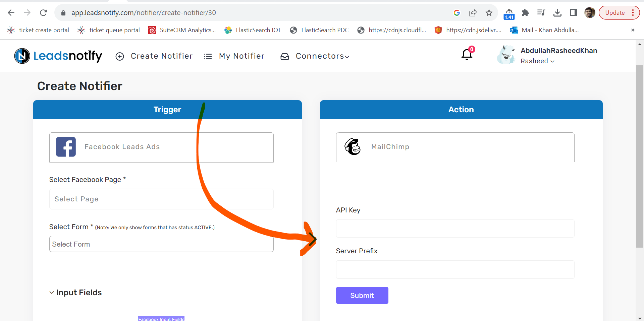Click the Submit button
The height and width of the screenshot is (321, 644).
(x=362, y=295)
